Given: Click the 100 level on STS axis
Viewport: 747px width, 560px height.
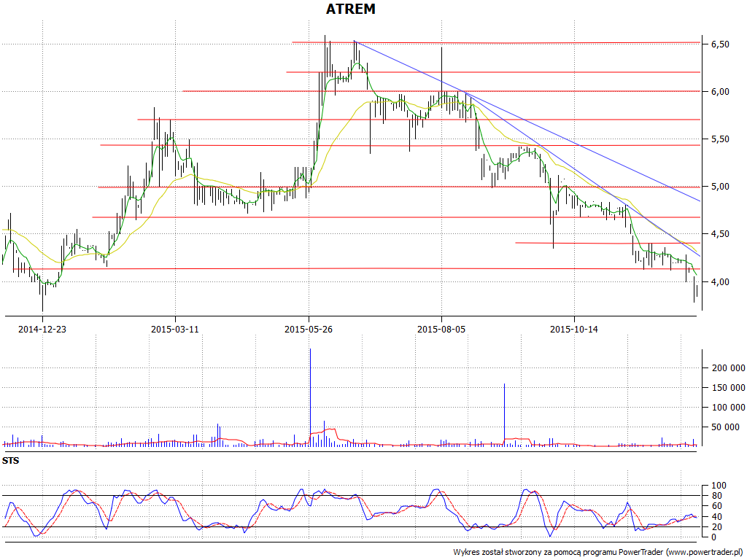Looking at the screenshot, I should pyautogui.click(x=719, y=486).
